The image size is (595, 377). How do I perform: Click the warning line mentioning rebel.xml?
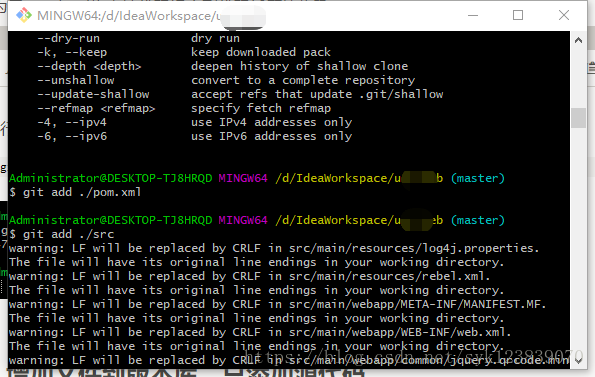coord(249,276)
